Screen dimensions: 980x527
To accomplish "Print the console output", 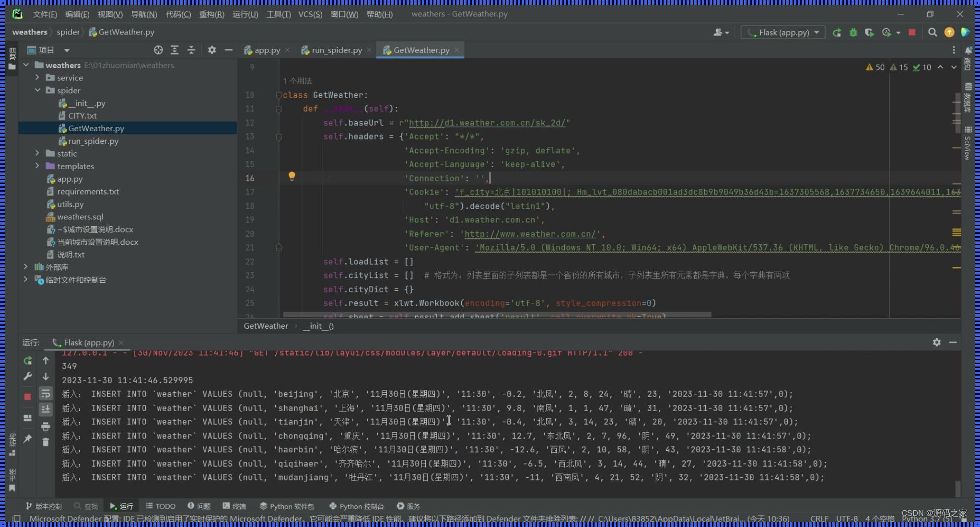I will pyautogui.click(x=46, y=426).
